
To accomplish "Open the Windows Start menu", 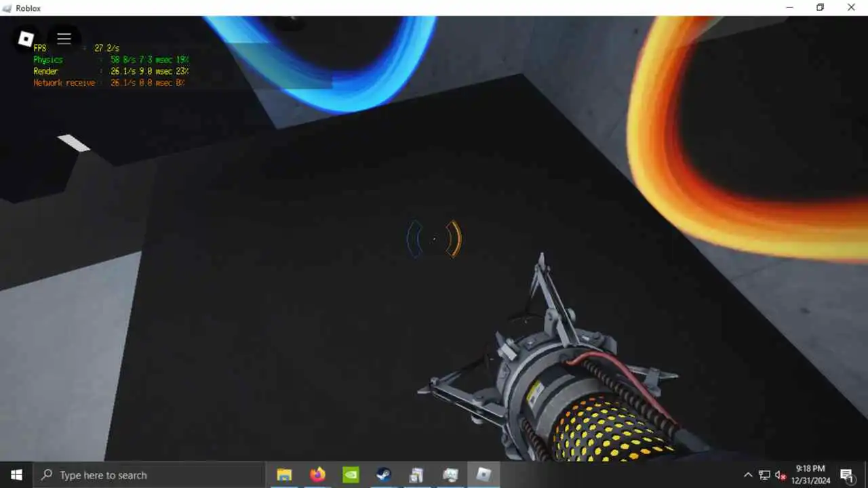I will pos(16,475).
